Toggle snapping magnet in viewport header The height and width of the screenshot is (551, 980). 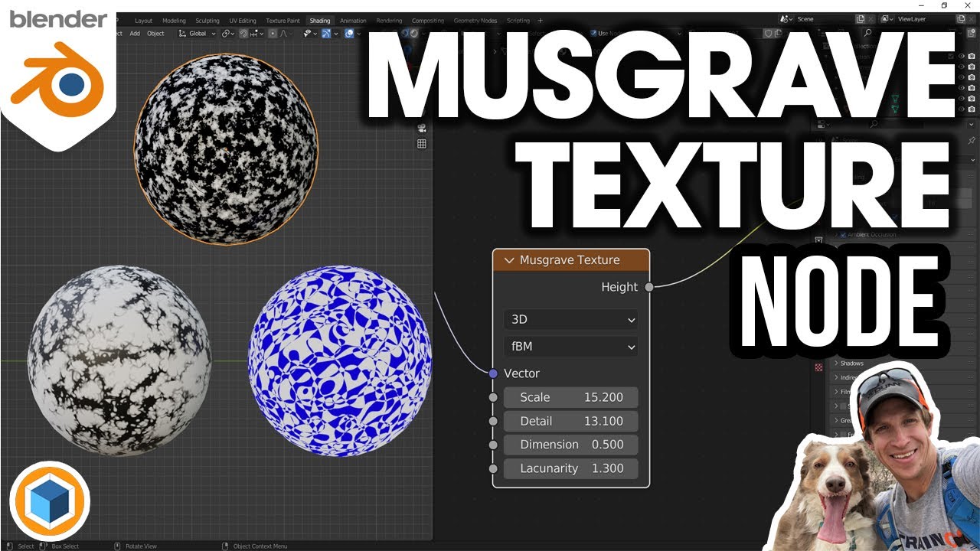point(243,33)
